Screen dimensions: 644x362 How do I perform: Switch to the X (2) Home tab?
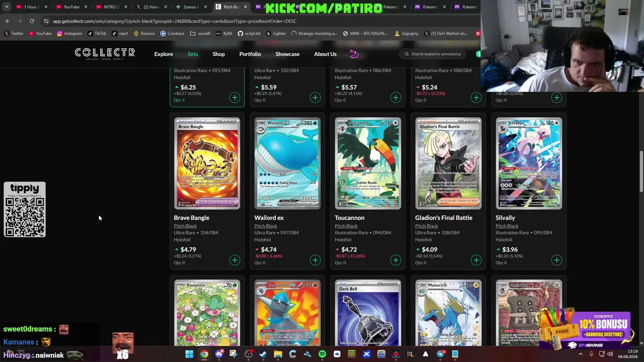click(x=151, y=7)
